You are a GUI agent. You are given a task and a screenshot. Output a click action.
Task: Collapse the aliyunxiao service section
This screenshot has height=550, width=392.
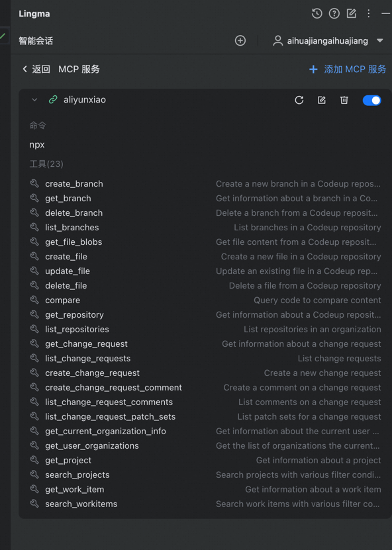coord(34,100)
